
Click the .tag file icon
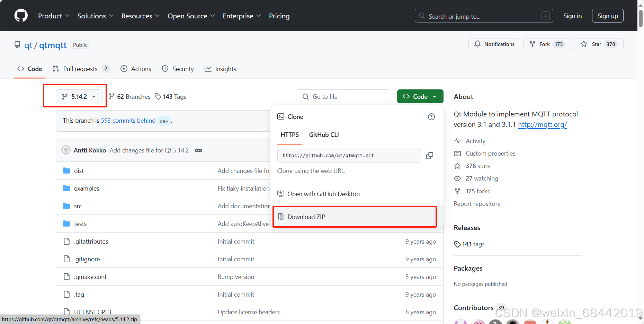66,294
